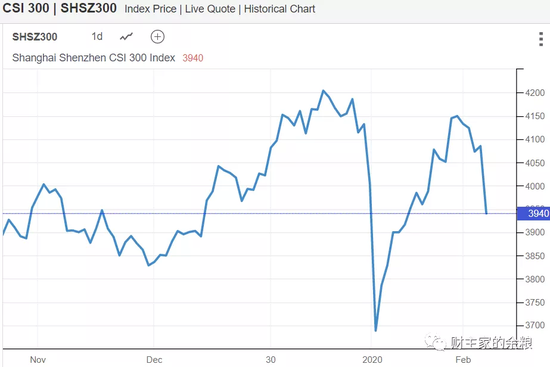This screenshot has height=367, width=550.
Task: Click the Nov label on time axis
Action: 38,360
